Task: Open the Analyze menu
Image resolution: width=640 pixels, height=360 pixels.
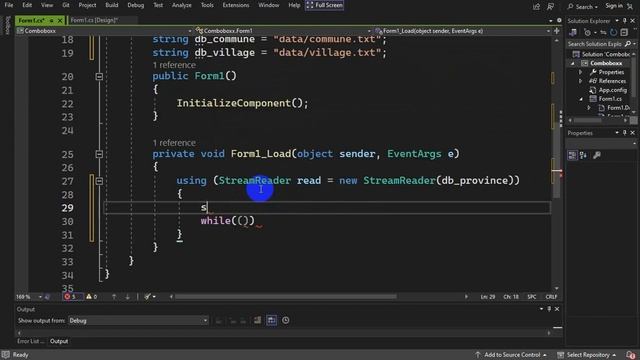Action: tap(182, 5)
